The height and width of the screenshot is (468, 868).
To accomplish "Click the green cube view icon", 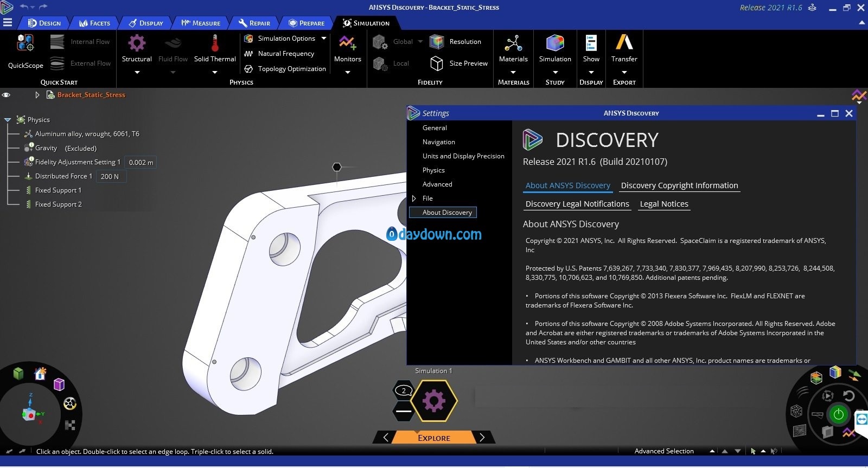I will 18,374.
